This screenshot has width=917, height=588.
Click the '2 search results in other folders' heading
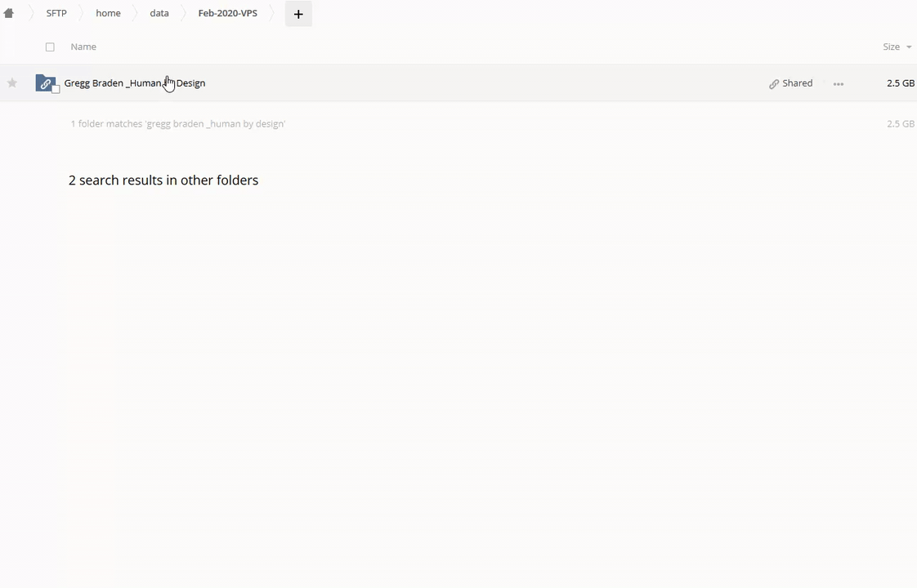pos(163,180)
